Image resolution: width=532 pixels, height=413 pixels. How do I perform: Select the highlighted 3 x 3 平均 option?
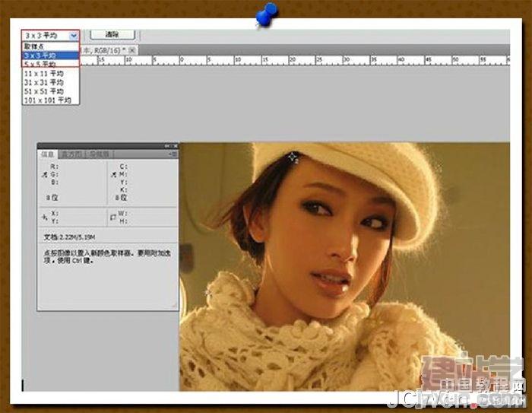[51, 55]
